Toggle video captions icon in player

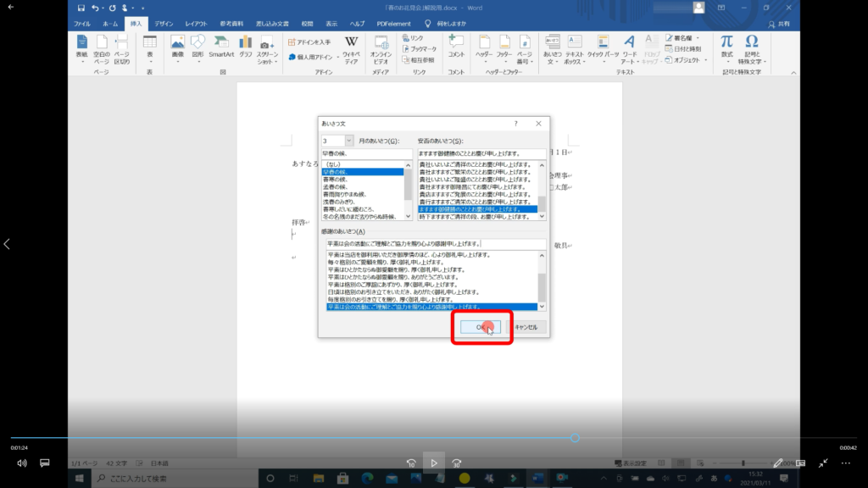[45, 463]
